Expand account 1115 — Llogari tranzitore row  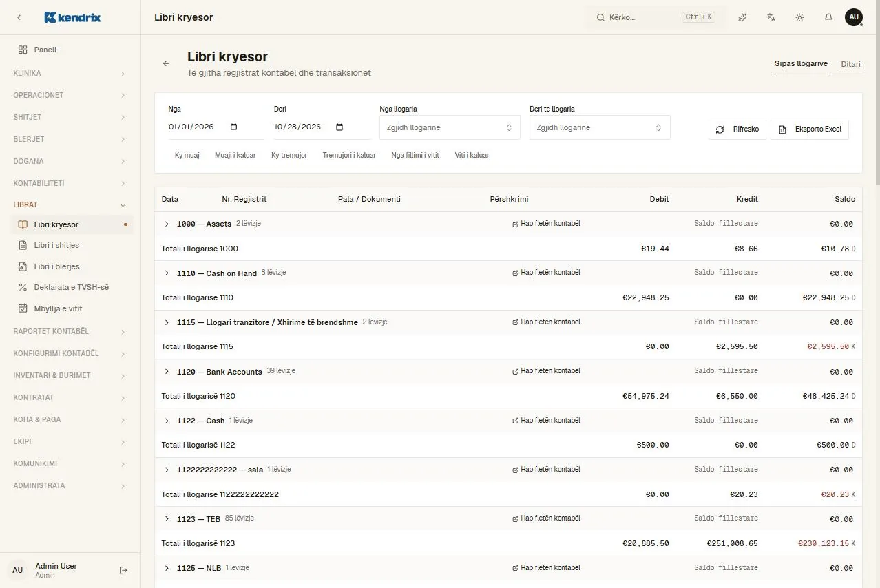(167, 322)
